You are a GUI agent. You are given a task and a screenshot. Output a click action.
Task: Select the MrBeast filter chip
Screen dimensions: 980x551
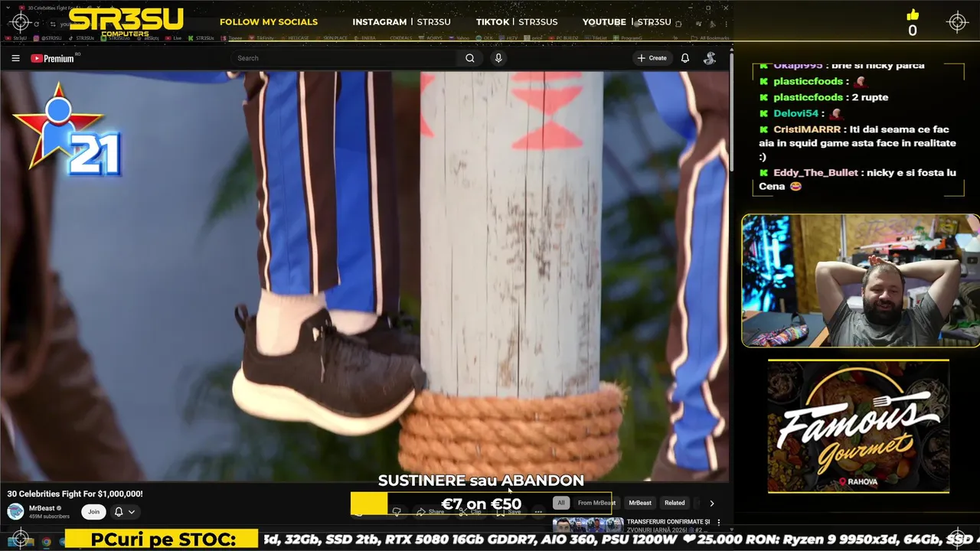640,503
